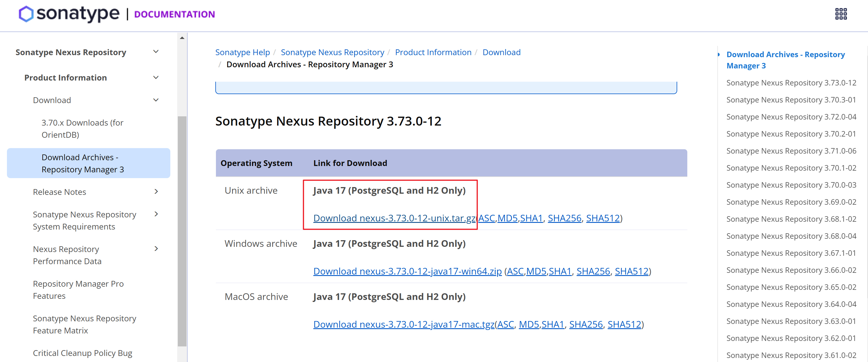
Task: Open SHA256 checksum for Windows archive
Action: point(593,271)
